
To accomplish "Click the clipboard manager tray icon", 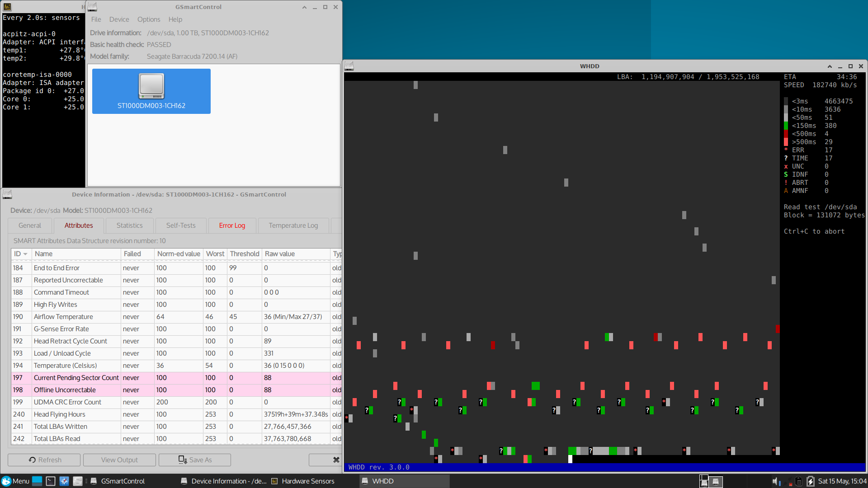I will click(798, 481).
